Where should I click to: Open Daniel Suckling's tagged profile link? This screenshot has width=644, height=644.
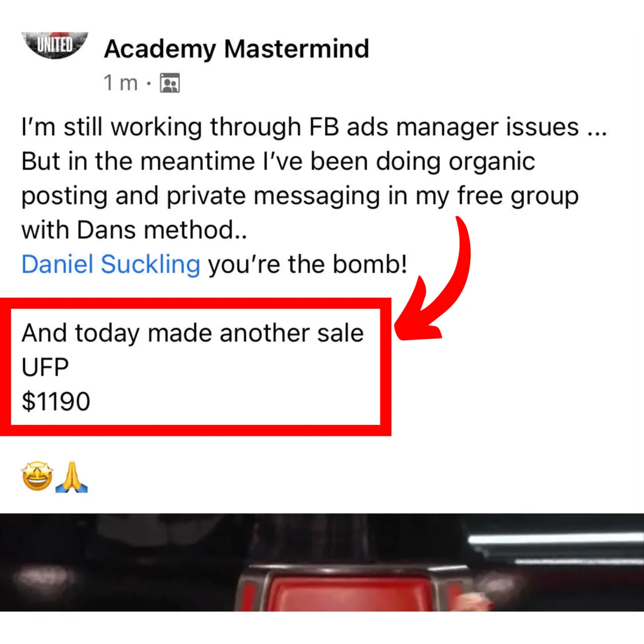coord(111,264)
